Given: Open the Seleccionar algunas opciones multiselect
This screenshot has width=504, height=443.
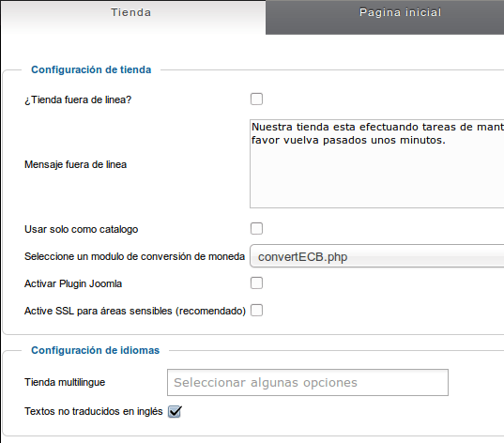Looking at the screenshot, I should (x=308, y=383).
